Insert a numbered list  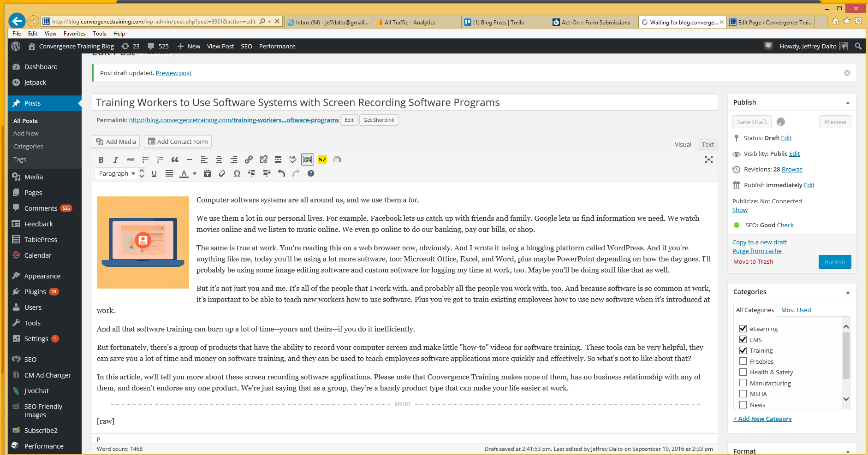pyautogui.click(x=160, y=160)
